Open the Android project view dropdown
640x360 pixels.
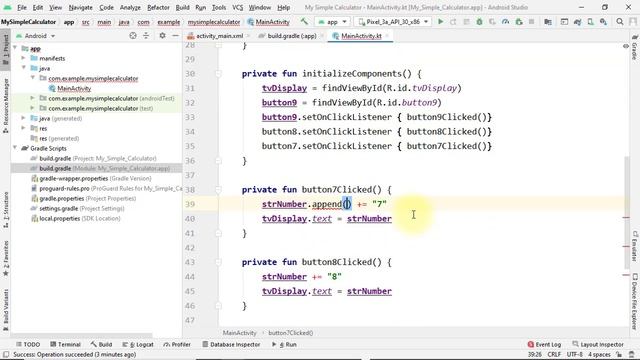tap(36, 36)
